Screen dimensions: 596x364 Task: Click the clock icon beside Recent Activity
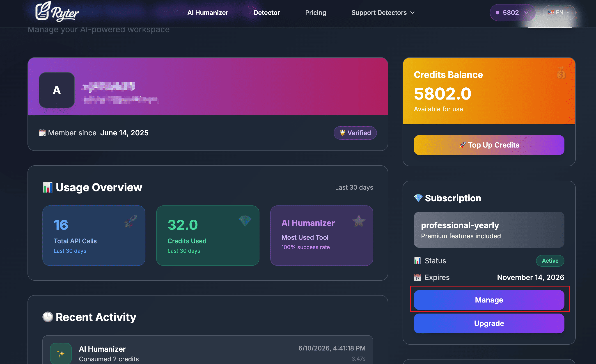48,317
